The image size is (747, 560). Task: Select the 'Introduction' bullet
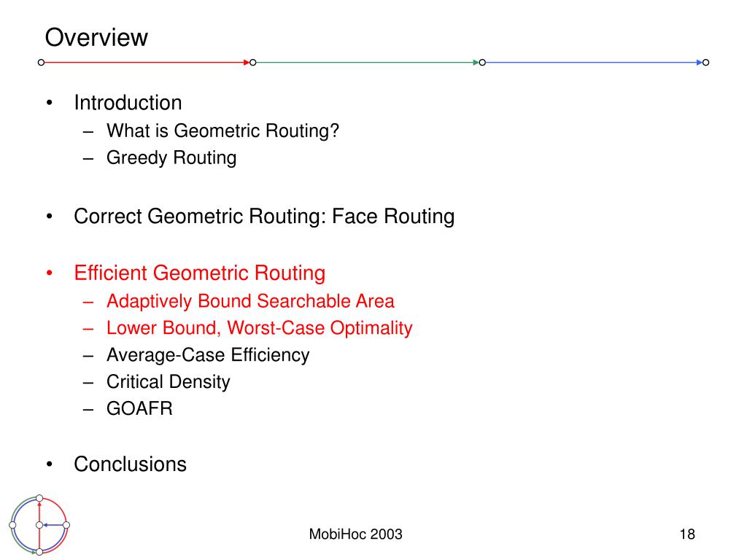pyautogui.click(x=128, y=102)
